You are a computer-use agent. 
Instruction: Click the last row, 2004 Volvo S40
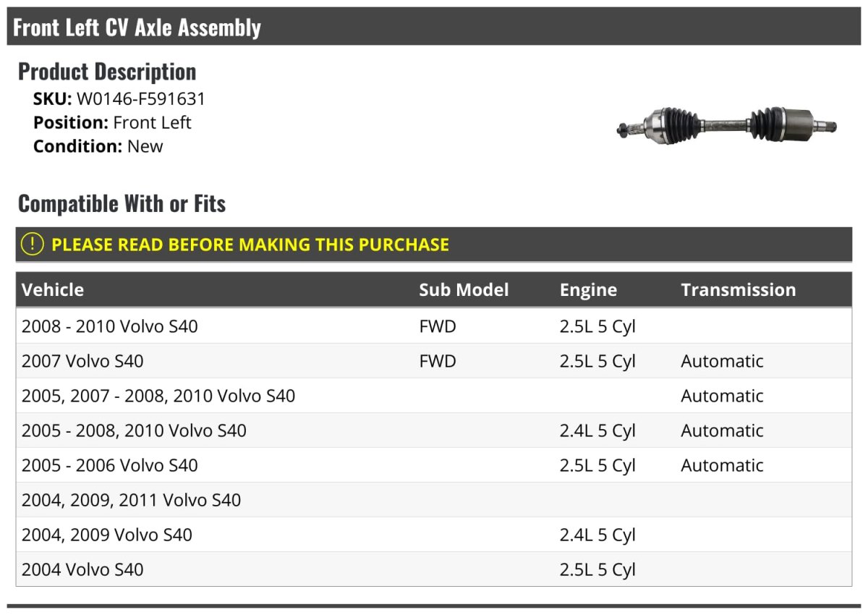(434, 569)
